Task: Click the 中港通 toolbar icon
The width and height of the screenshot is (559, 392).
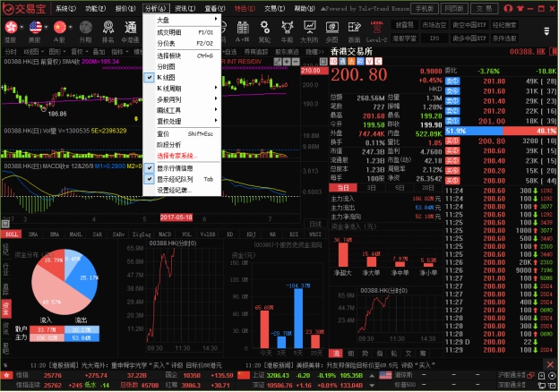Action: (x=132, y=29)
